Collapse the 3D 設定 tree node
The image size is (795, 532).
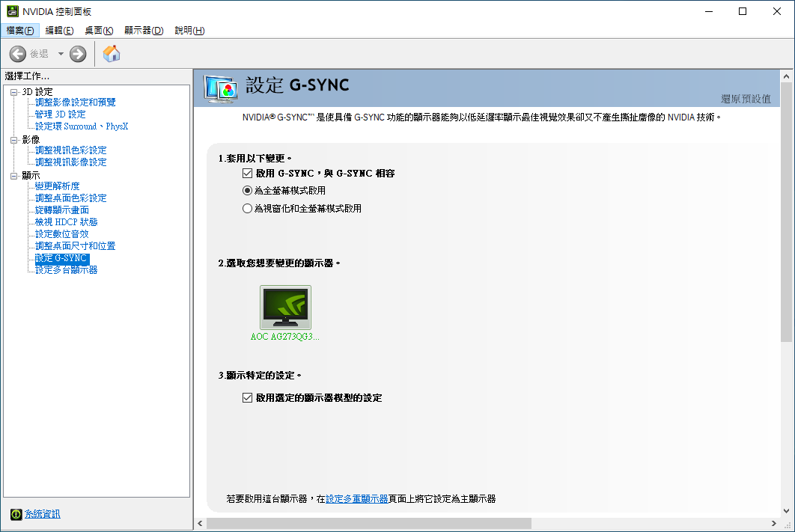pos(13,92)
